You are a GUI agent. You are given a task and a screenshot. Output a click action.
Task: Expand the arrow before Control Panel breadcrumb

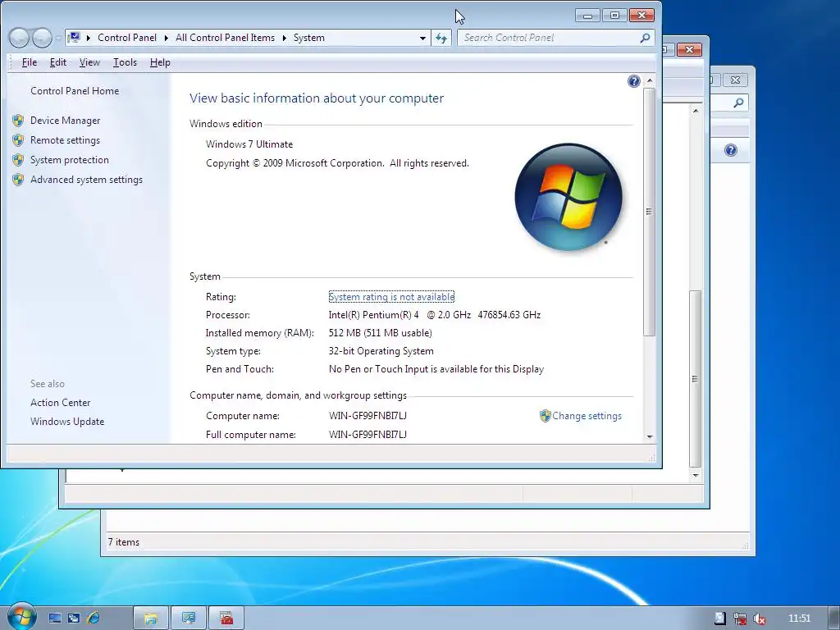click(x=88, y=38)
